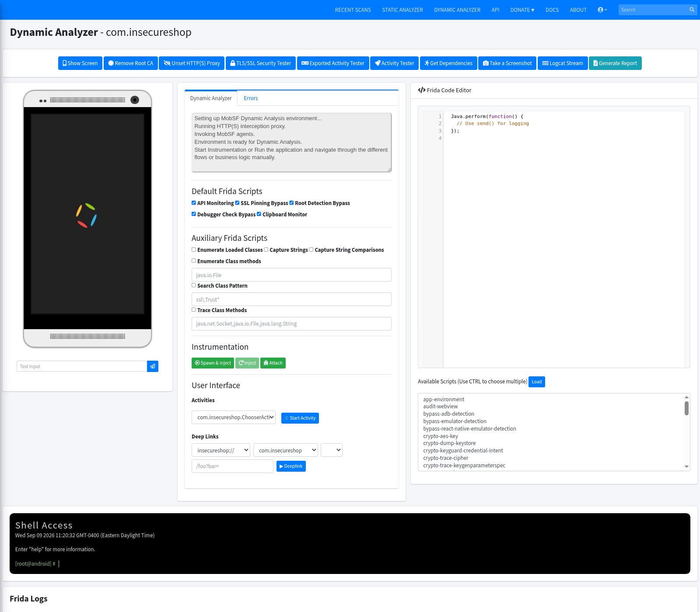Screen dimensions: 700x612
Task: Expand the DONATE menu
Action: tap(522, 10)
